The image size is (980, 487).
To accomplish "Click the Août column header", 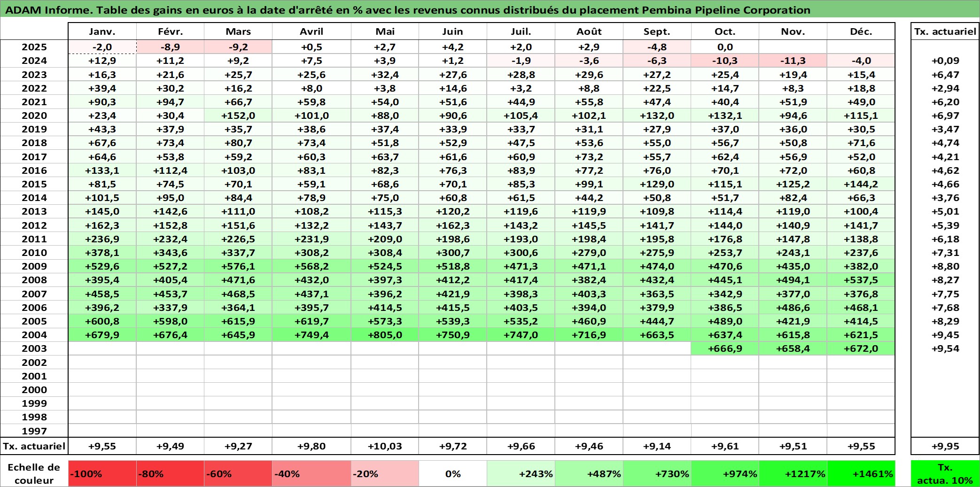I will pos(589,31).
